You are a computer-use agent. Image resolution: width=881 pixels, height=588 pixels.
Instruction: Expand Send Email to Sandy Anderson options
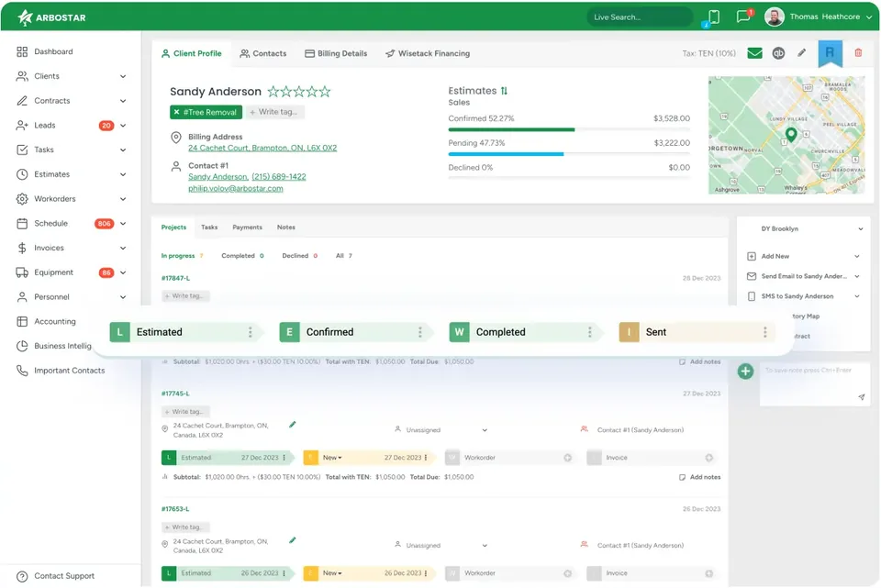coord(857,276)
